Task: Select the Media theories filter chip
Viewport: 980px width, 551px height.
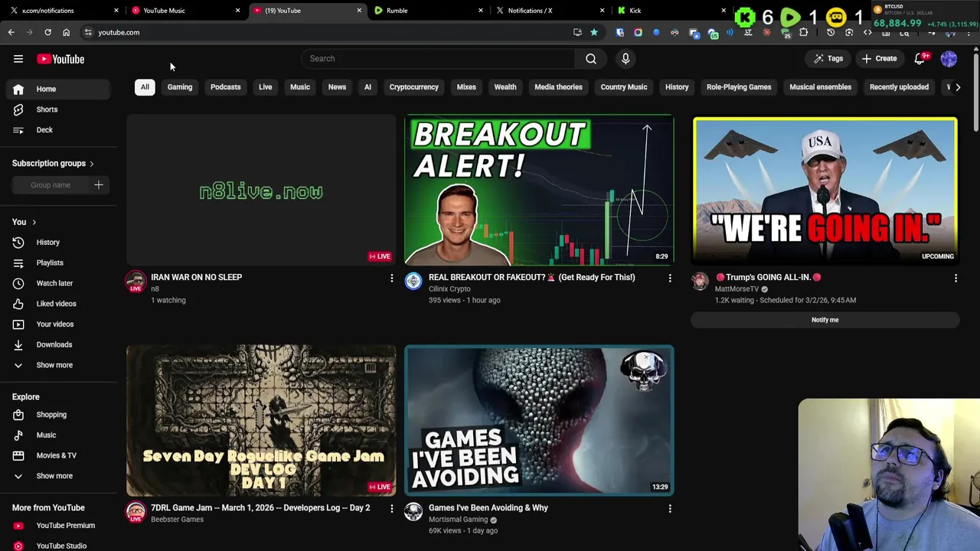Action: click(x=558, y=86)
